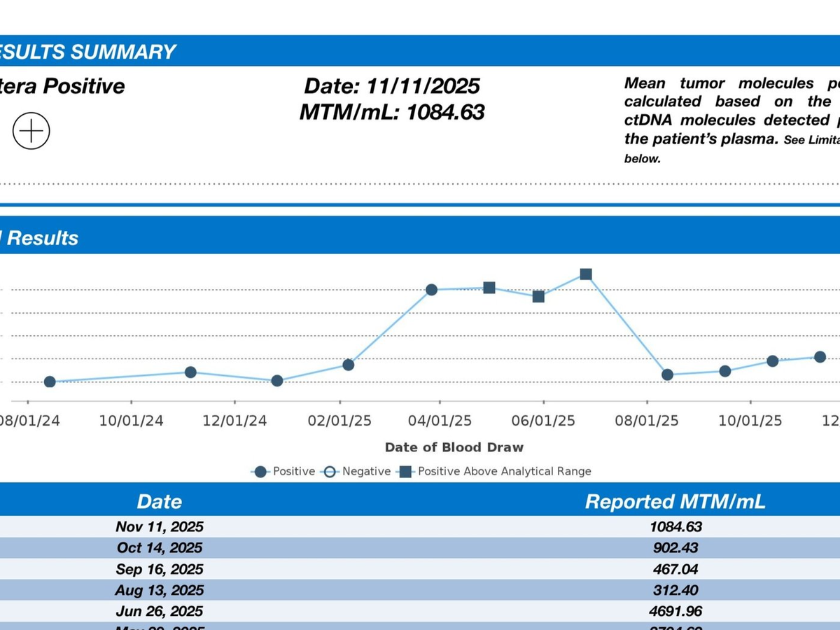Click the Positive circle marker in legend
Viewport: 840px width, 630px height.
260,471
